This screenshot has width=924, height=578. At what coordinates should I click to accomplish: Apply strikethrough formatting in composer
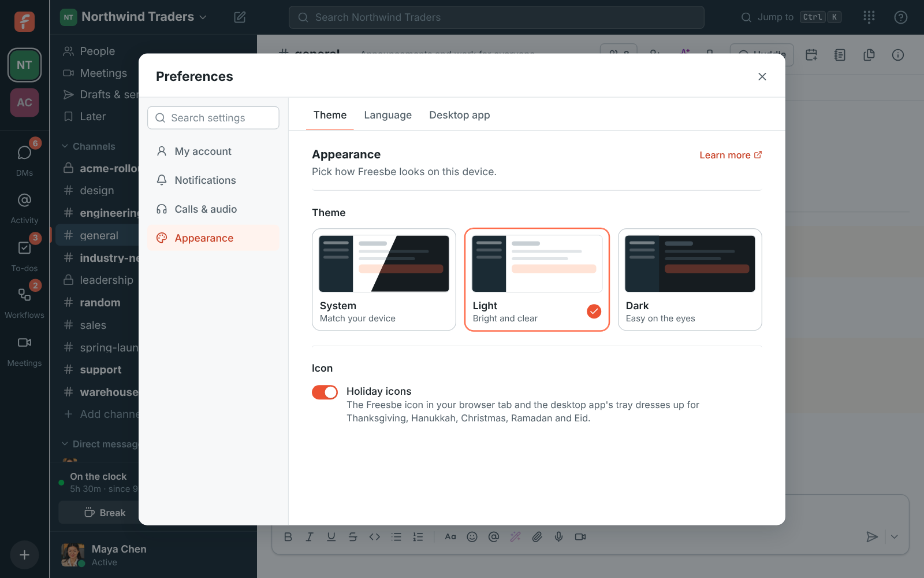point(353,537)
